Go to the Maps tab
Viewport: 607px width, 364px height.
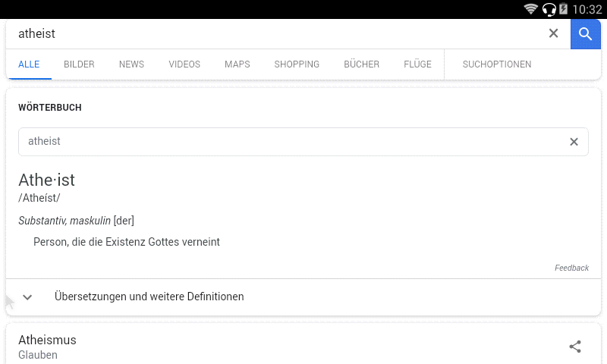pyautogui.click(x=237, y=64)
